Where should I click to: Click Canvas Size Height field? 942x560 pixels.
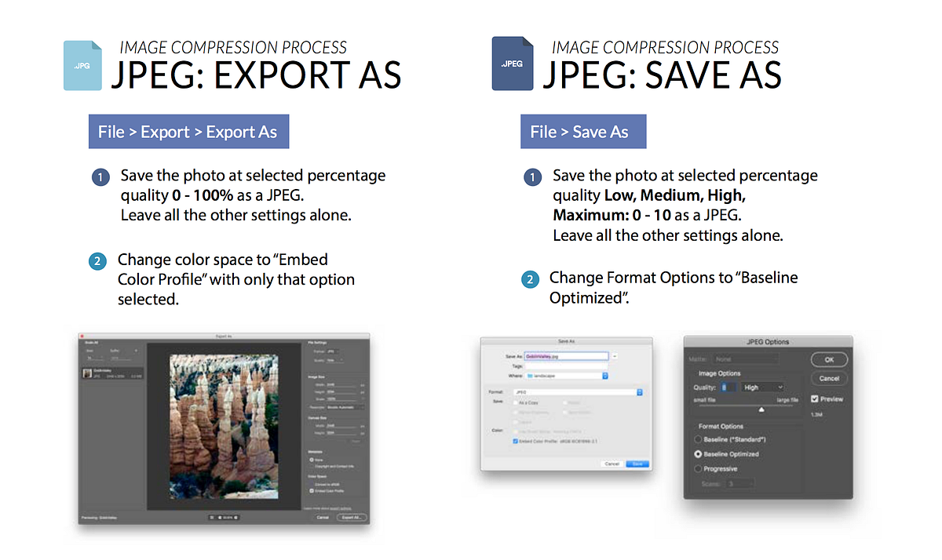pos(341,433)
